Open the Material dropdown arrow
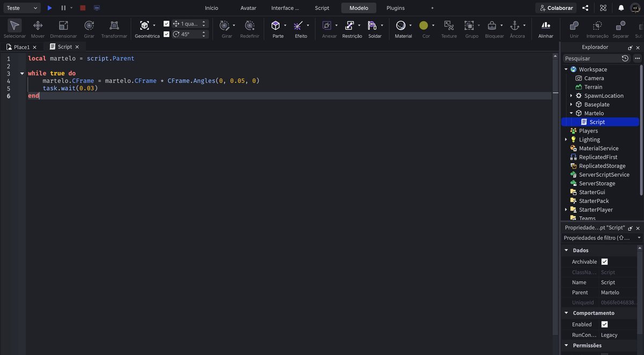Image resolution: width=644 pixels, height=355 pixels. coord(411,25)
